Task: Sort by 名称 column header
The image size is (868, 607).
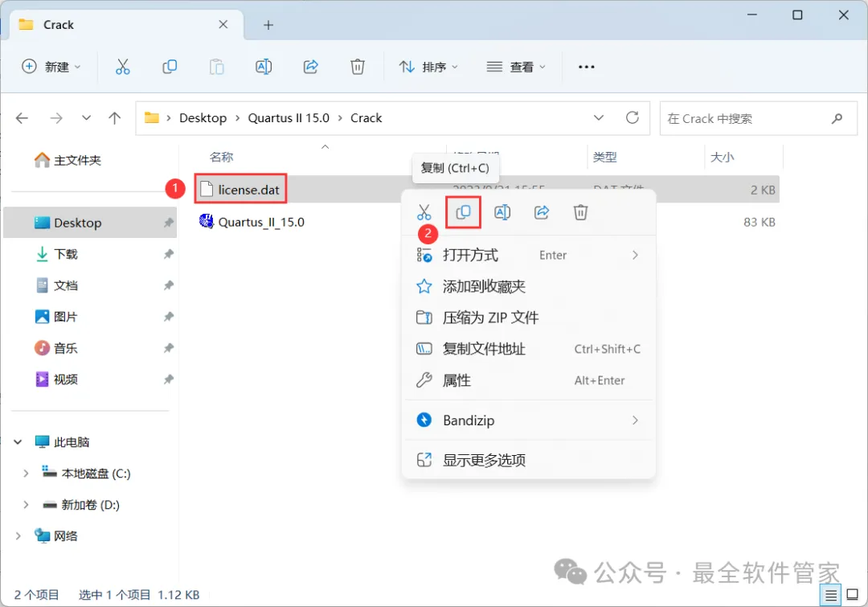Action: (x=222, y=158)
